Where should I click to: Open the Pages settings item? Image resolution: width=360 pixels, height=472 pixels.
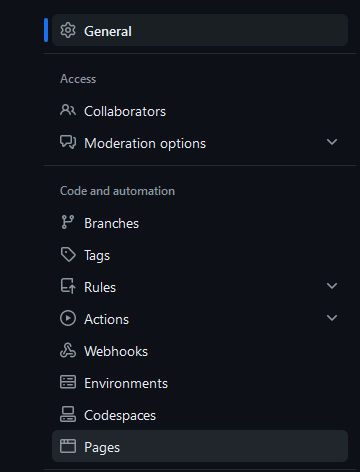[x=200, y=446]
